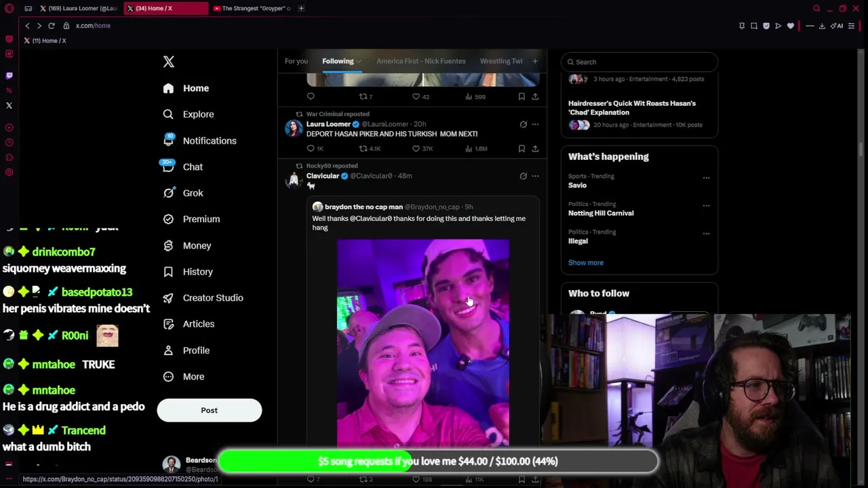Add page to bookmarks with heart icon

tap(791, 26)
